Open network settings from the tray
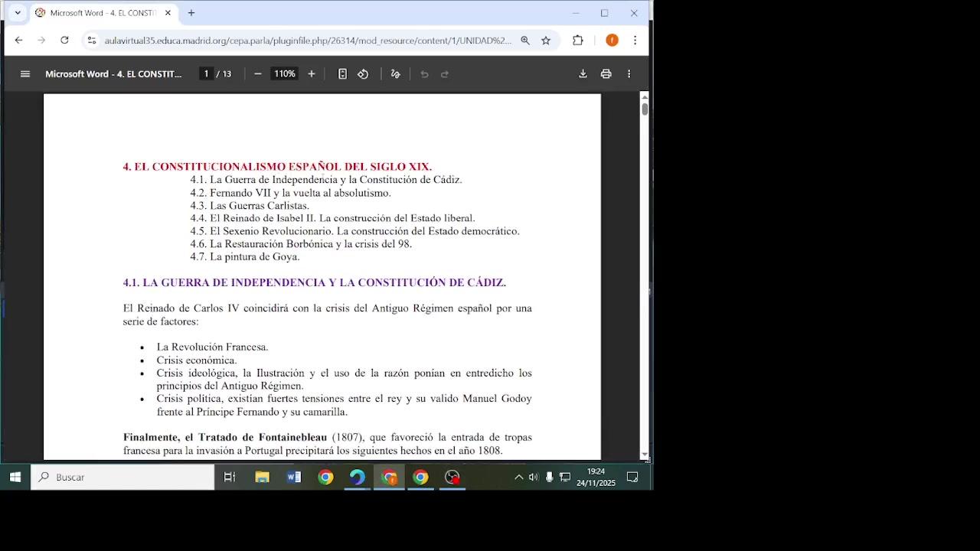980x551 pixels. click(565, 477)
